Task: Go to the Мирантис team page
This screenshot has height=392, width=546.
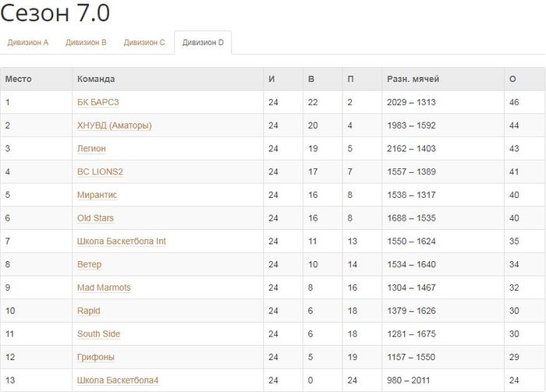Action: 97,195
